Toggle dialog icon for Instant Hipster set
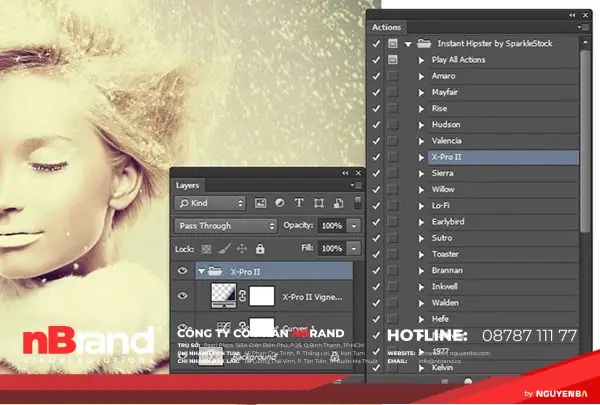Image resolution: width=600 pixels, height=405 pixels. (393, 43)
